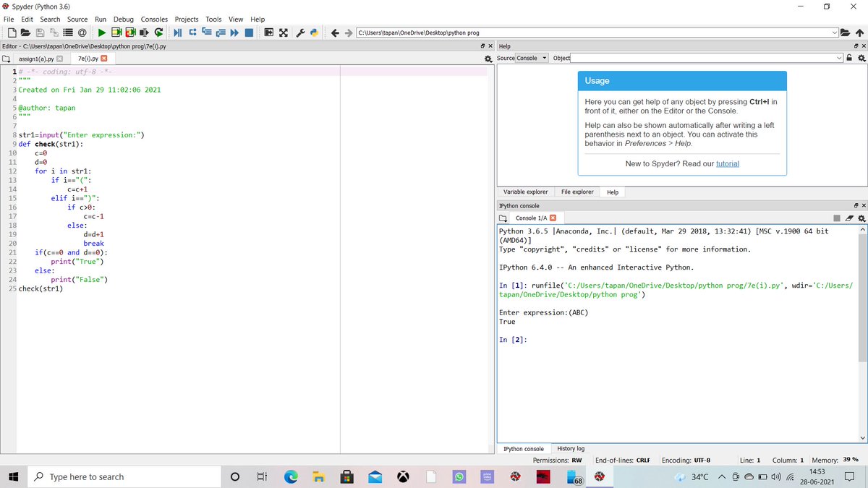This screenshot has height=488, width=868.
Task: Close the 7e(i).py tab
Action: (x=104, y=58)
